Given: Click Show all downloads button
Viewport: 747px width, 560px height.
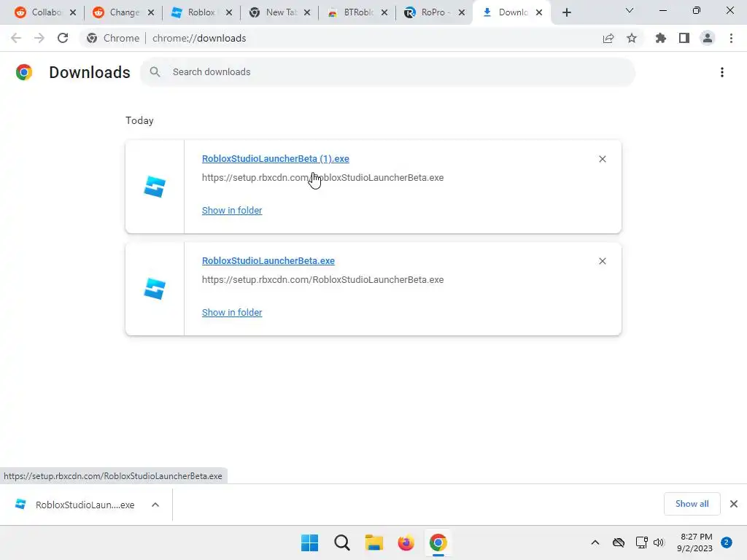Looking at the screenshot, I should tap(692, 504).
